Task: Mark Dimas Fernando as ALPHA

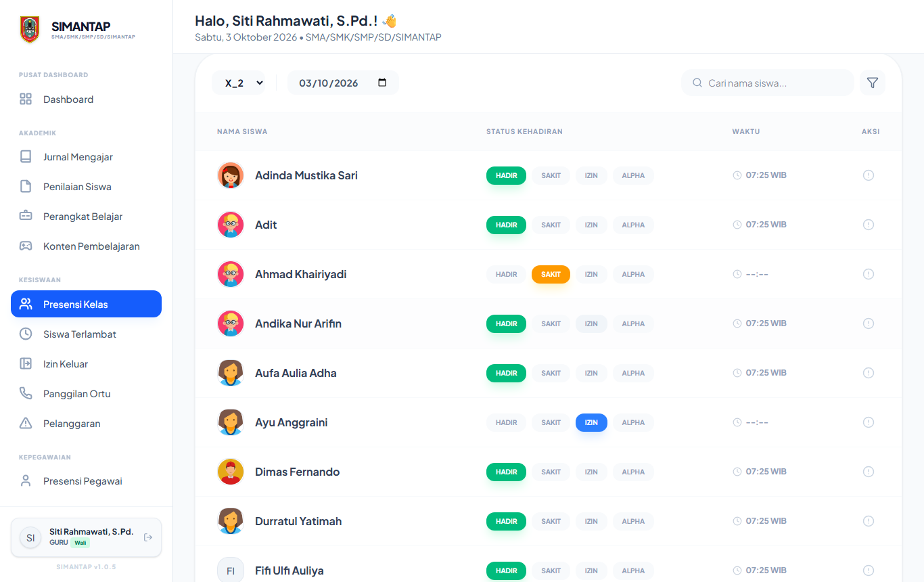Action: coord(633,472)
